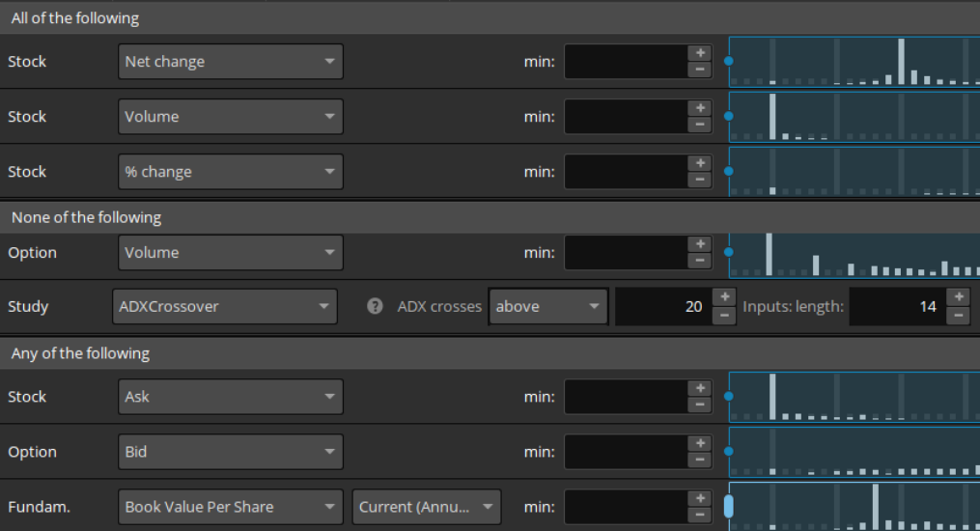Click the Net change min input field
The width and height of the screenshot is (980, 531).
pos(626,62)
